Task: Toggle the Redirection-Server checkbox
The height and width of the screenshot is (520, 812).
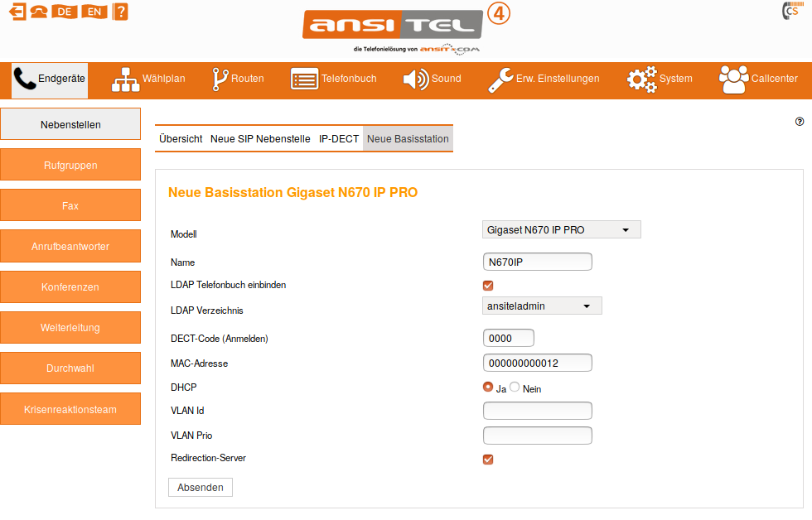Action: click(488, 460)
